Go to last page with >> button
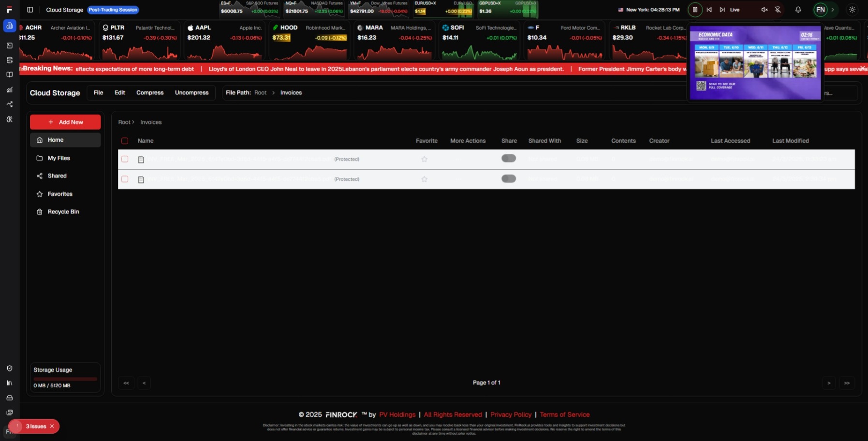The image size is (868, 441). (847, 383)
